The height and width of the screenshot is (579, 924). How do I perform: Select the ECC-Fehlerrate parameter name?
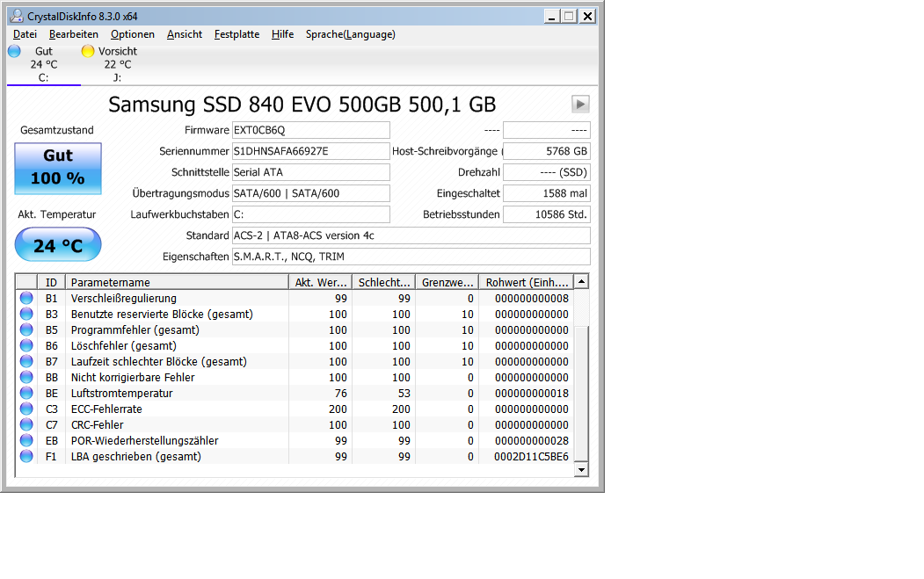(x=106, y=409)
